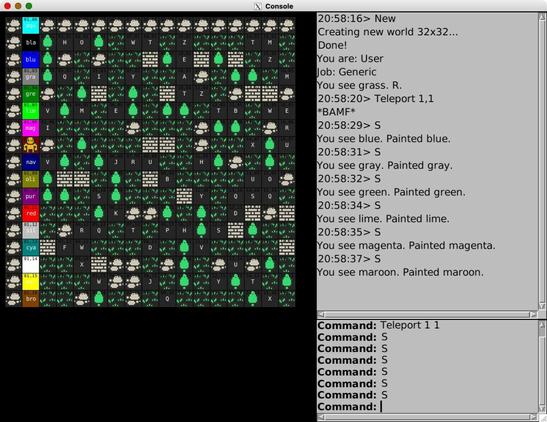The height and width of the screenshot is (422, 547).
Task: Select the red color swatch
Action: [31, 213]
